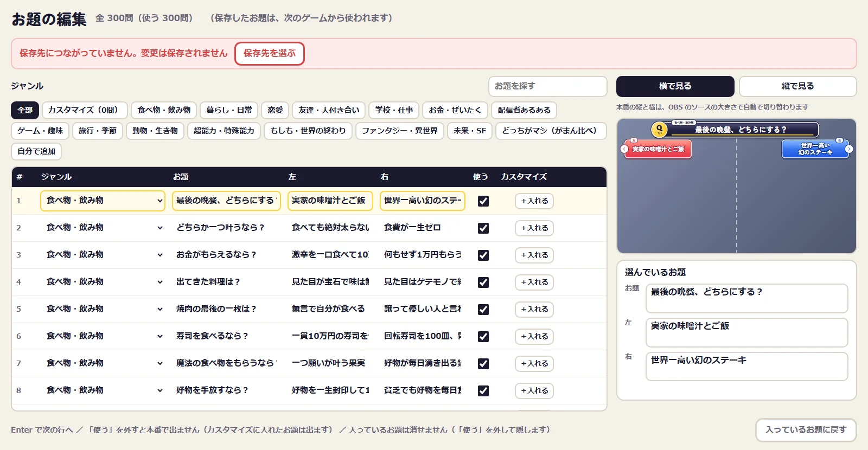Screen dimensions: 868x450
Task: Click row 1 left option 実家の味噌汁とご飯
Action: coord(330,201)
